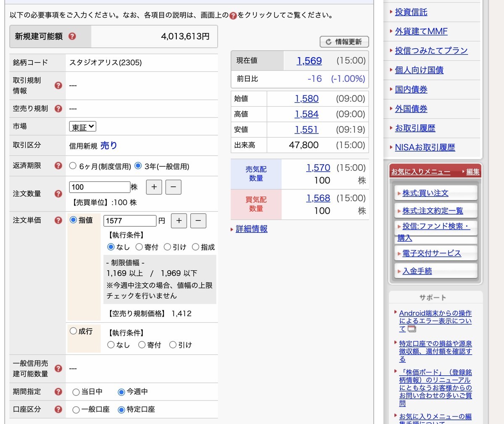Open 株式:注文約定一覧 favorite

(433, 211)
